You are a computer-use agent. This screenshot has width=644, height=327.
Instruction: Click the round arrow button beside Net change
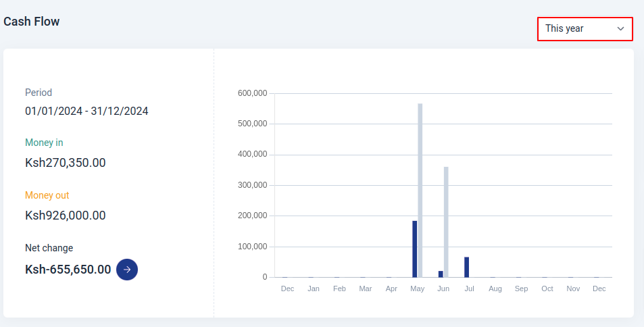point(127,269)
